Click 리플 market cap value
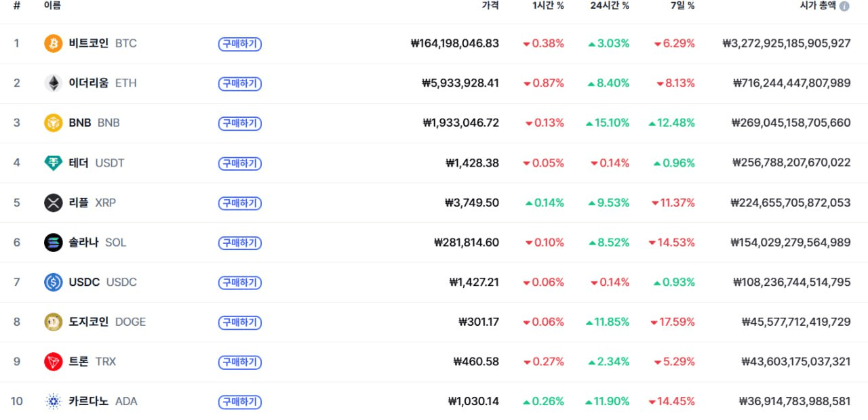Image resolution: width=868 pixels, height=420 pixels. (790, 203)
